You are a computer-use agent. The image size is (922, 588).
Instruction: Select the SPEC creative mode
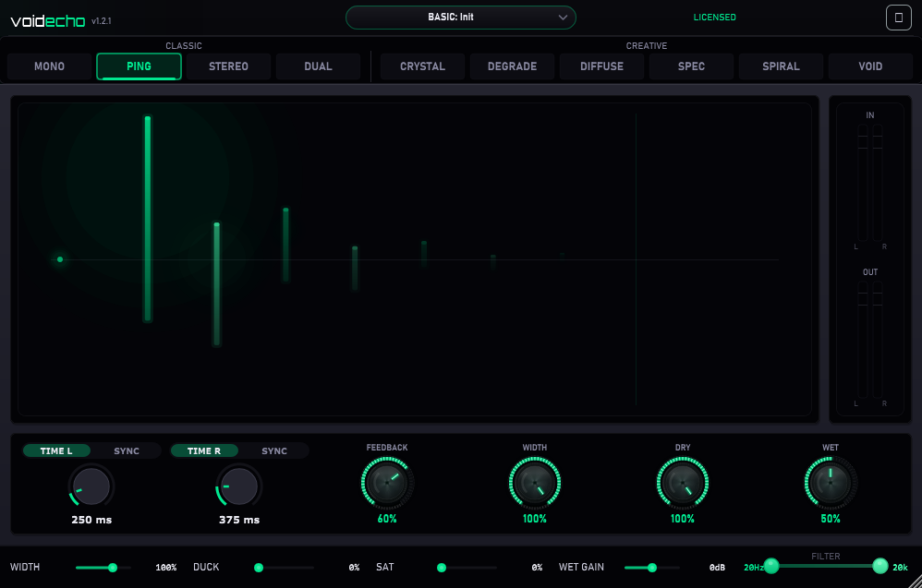[691, 66]
